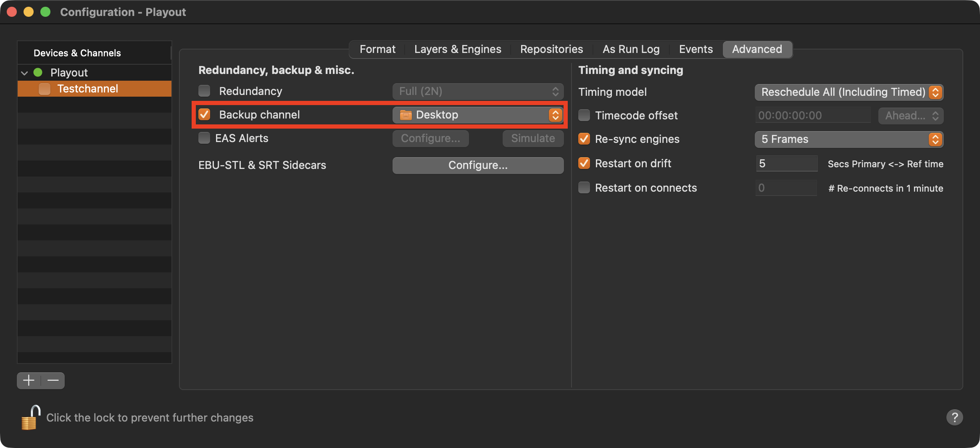Click the Re-connects count field
The height and width of the screenshot is (448, 980).
(786, 188)
